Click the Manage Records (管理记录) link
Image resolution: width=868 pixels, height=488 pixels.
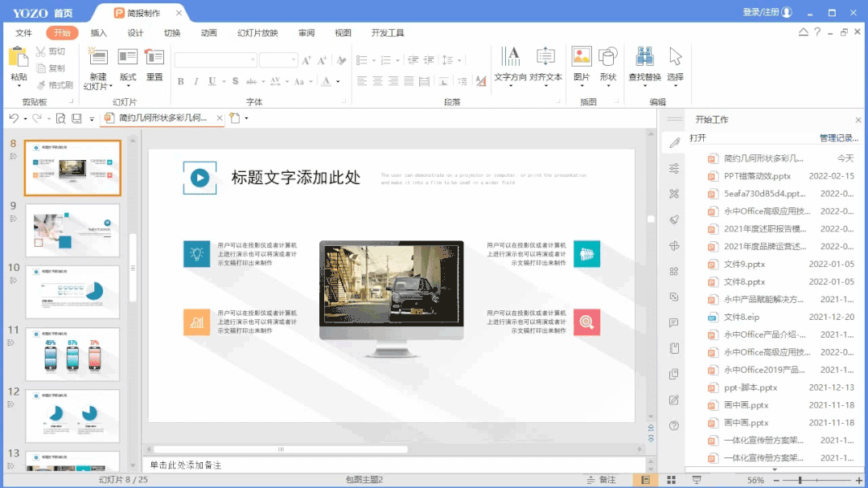[838, 138]
